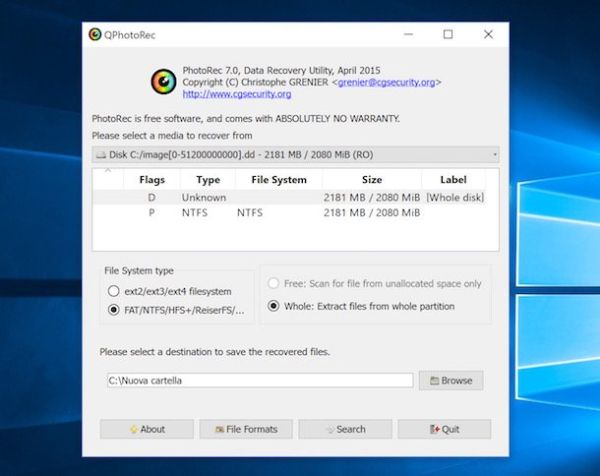Choose Whole: Extract files from whole partition

(x=274, y=306)
